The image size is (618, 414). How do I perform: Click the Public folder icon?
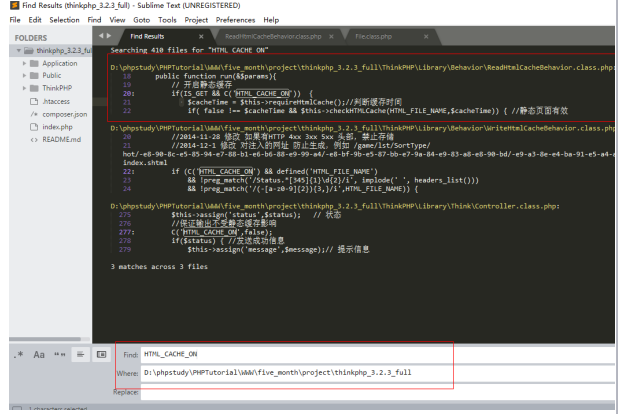pos(34,75)
